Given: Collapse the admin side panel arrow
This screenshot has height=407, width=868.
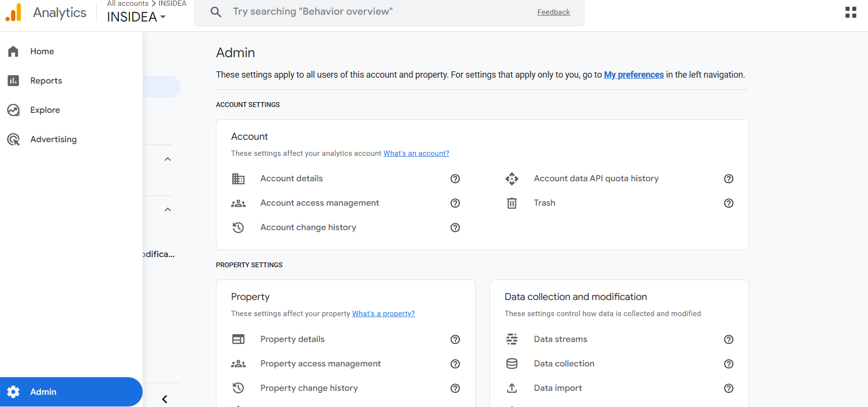Looking at the screenshot, I should [x=165, y=399].
